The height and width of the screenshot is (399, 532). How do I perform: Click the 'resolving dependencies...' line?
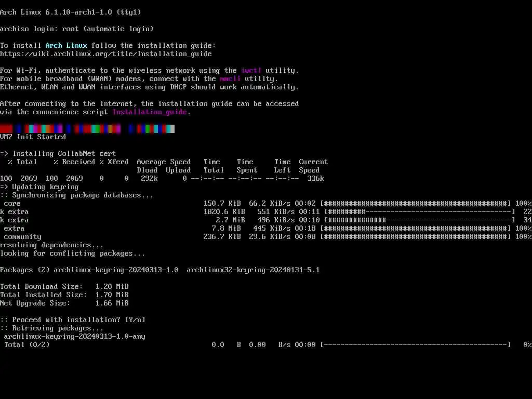[51, 245]
